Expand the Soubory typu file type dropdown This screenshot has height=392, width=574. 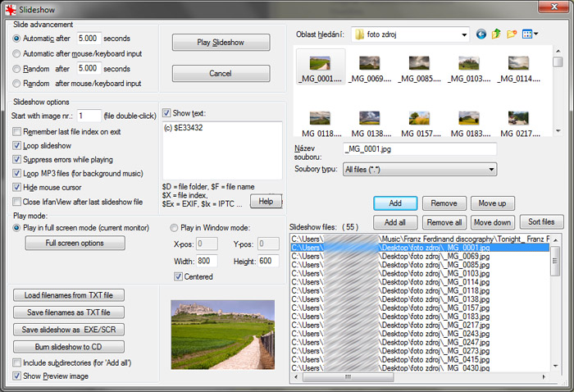tap(491, 169)
